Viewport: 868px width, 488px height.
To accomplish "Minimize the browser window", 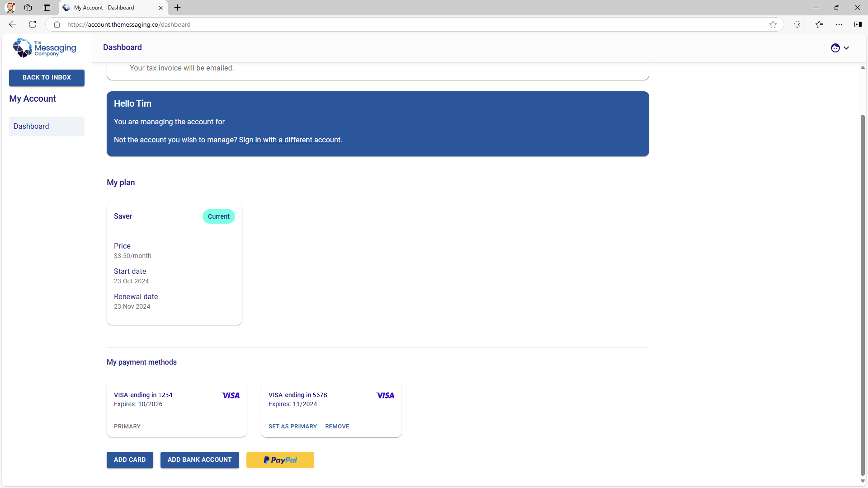I will point(816,7).
